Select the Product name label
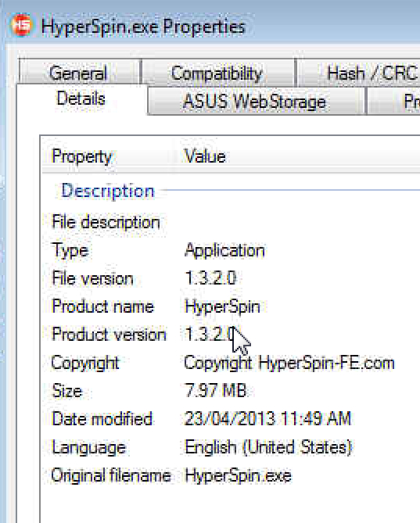The height and width of the screenshot is (523, 420). pos(102,306)
